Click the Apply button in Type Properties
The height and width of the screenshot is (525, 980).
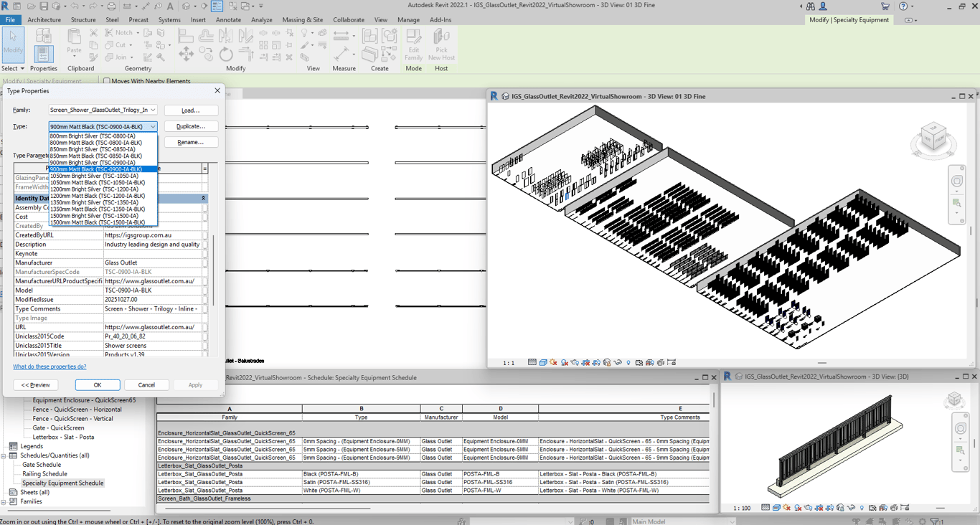pos(195,384)
